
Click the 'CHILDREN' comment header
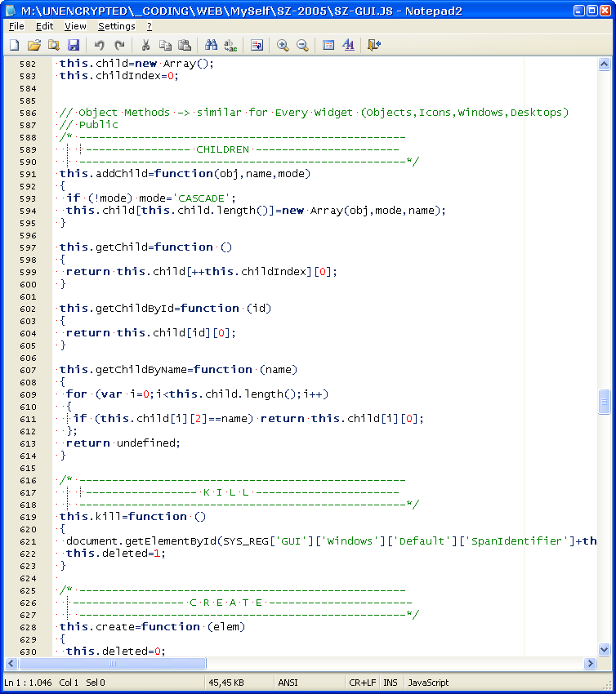[x=222, y=149]
